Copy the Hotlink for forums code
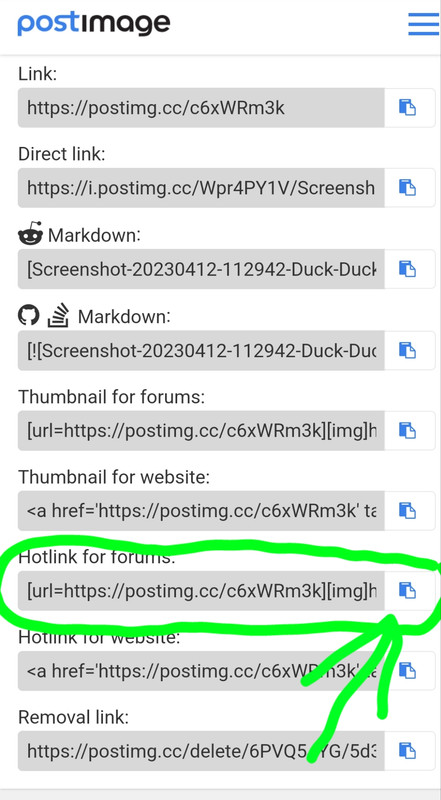 409,591
